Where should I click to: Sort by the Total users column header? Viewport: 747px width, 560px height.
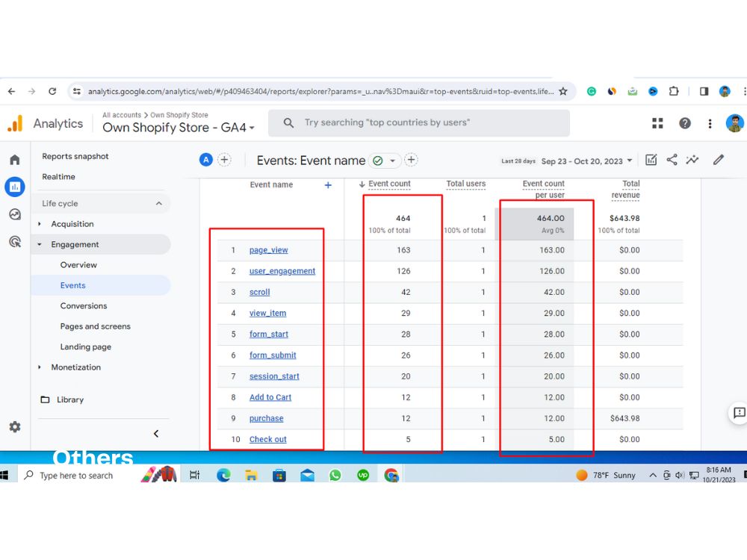click(x=465, y=184)
